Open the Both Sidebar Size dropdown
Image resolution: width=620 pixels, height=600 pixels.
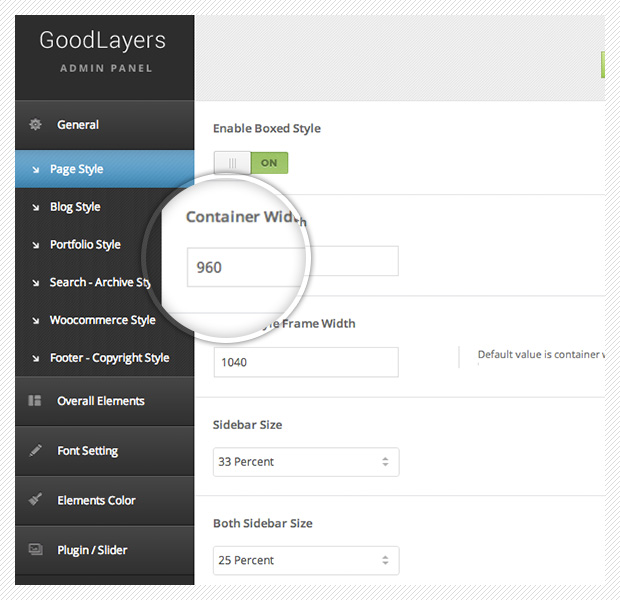[x=305, y=560]
